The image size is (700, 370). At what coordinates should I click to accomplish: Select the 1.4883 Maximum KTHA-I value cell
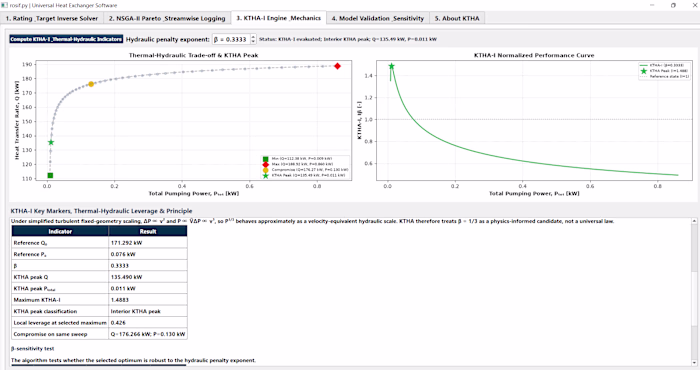pyautogui.click(x=148, y=300)
